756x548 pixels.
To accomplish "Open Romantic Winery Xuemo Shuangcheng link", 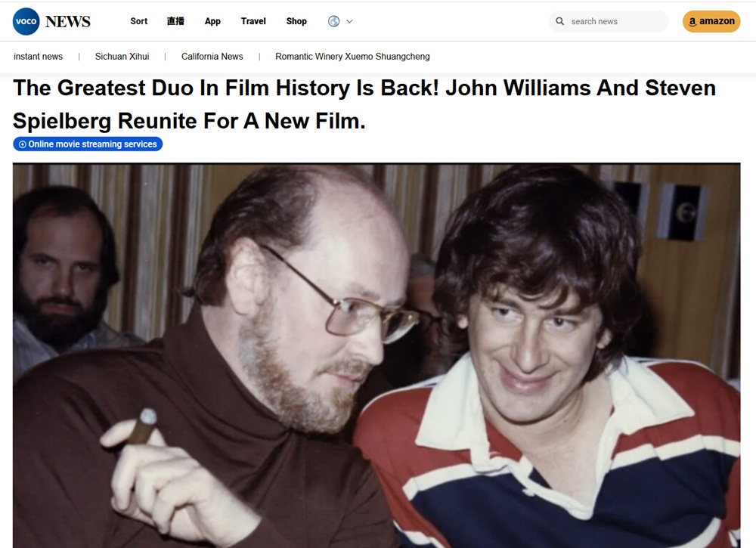I will (352, 57).
